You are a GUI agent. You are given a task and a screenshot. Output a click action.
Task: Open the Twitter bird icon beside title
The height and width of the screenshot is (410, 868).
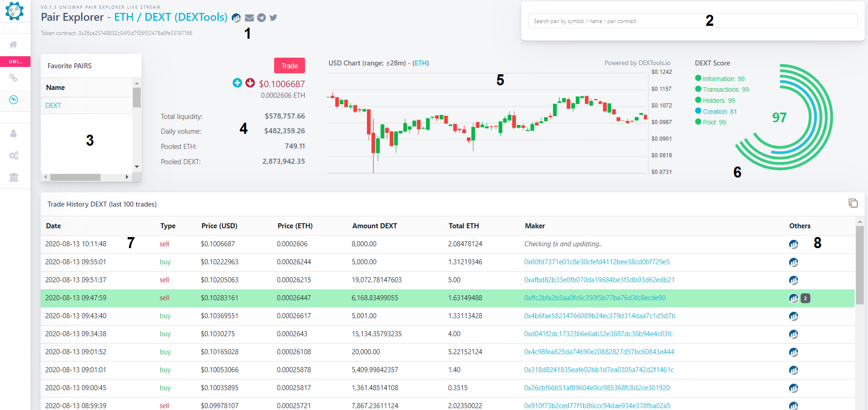click(x=273, y=18)
